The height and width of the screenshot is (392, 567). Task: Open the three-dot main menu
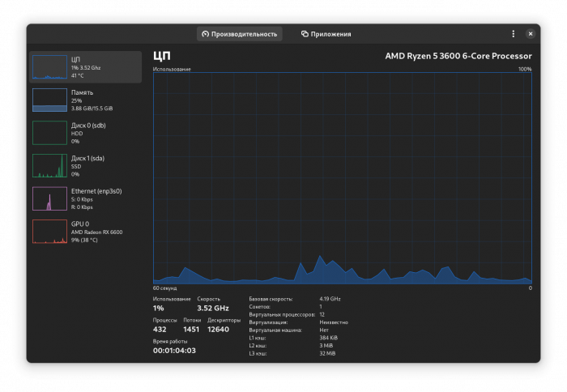[513, 34]
